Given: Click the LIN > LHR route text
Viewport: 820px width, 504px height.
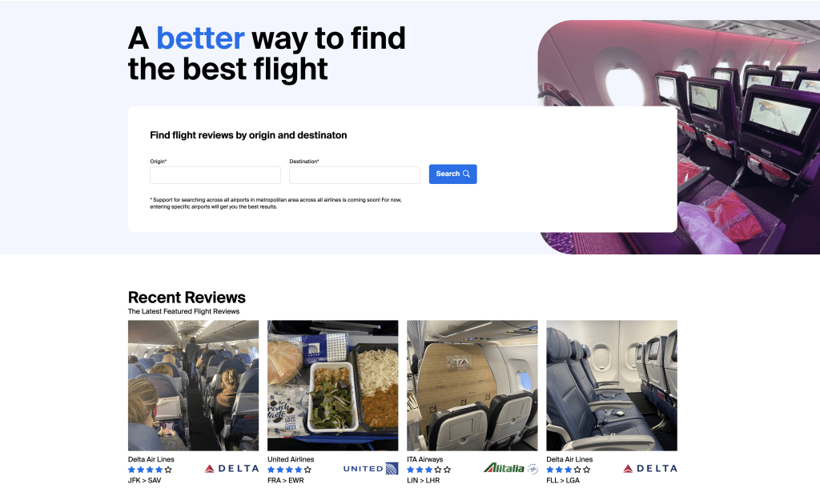Looking at the screenshot, I should [424, 481].
